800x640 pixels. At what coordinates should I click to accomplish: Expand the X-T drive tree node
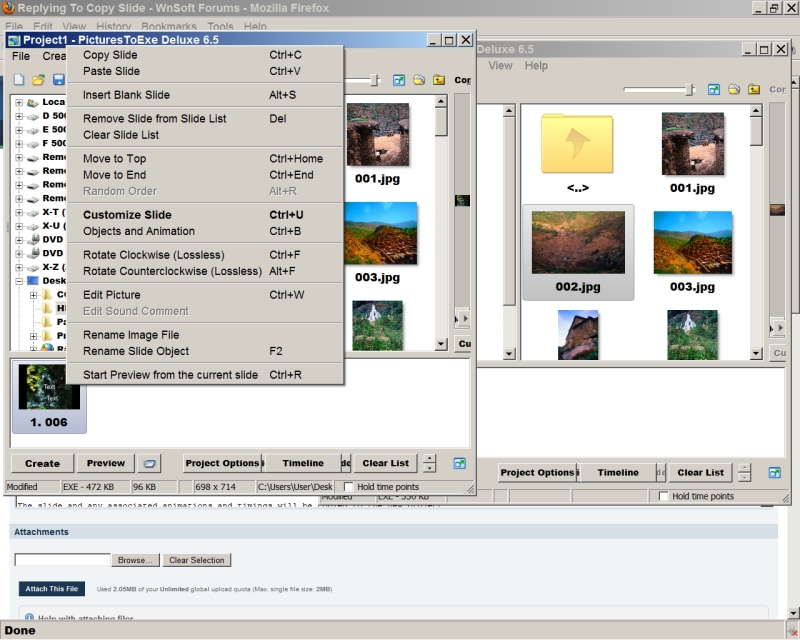[x=19, y=212]
